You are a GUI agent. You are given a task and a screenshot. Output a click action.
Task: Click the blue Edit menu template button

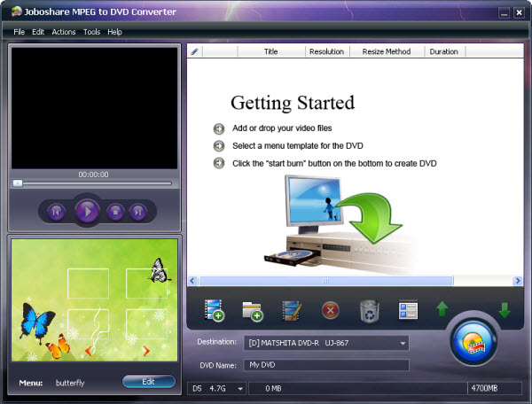[149, 382]
